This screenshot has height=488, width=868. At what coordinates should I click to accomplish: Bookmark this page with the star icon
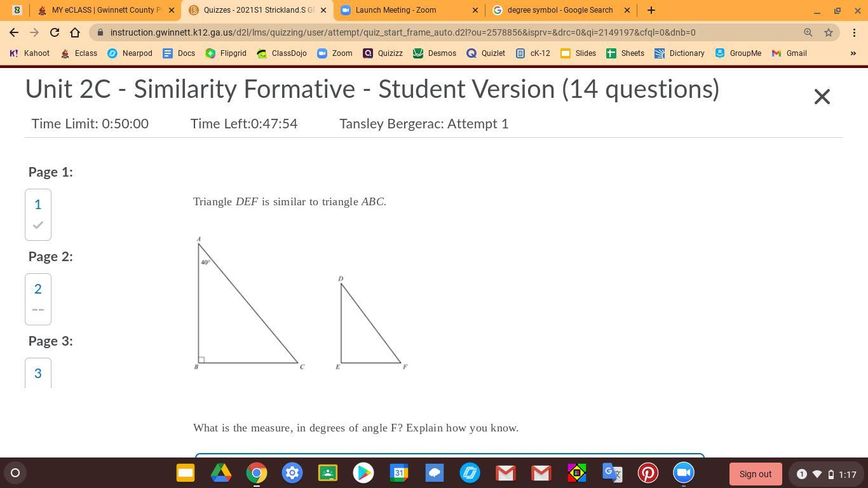[x=829, y=32]
